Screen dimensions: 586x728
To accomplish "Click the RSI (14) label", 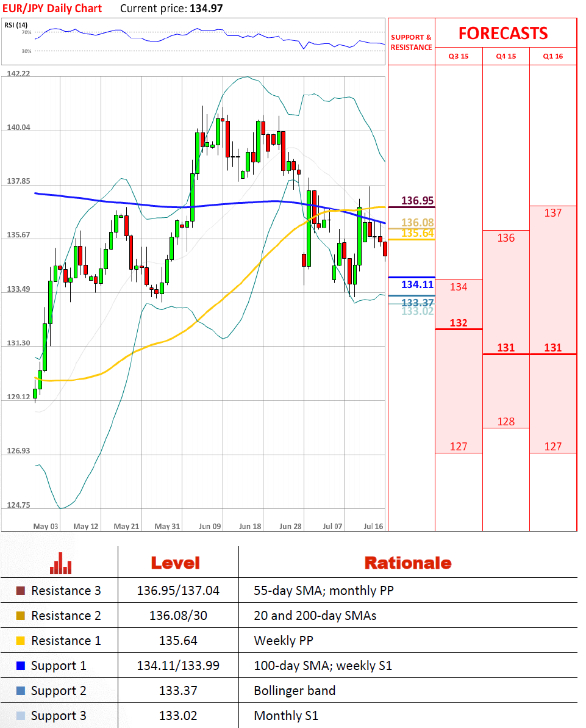I will [x=16, y=25].
